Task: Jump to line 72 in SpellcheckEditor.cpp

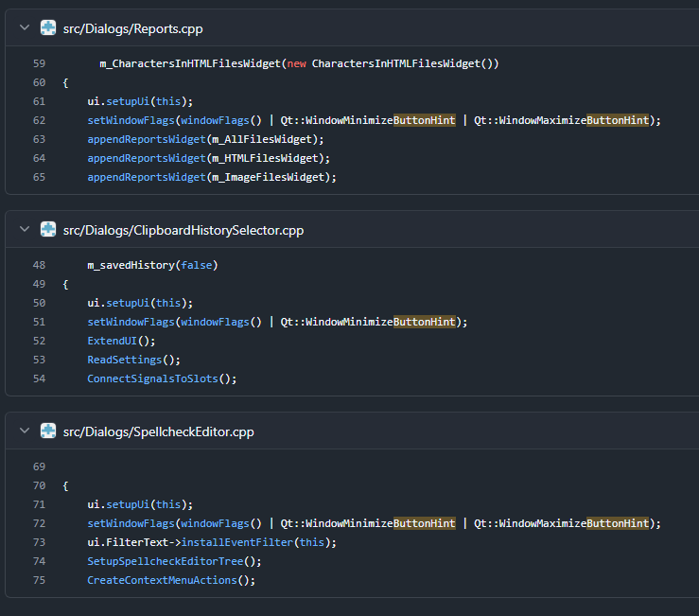Action: (39, 523)
